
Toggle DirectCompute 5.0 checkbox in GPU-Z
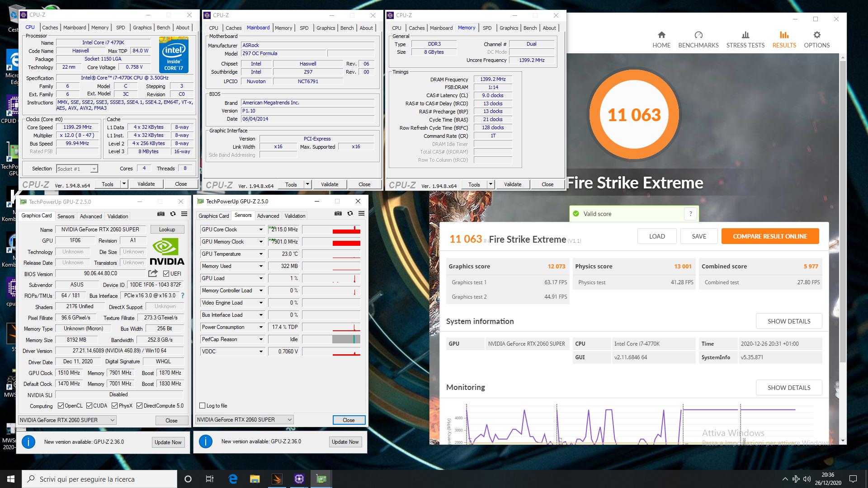point(139,406)
